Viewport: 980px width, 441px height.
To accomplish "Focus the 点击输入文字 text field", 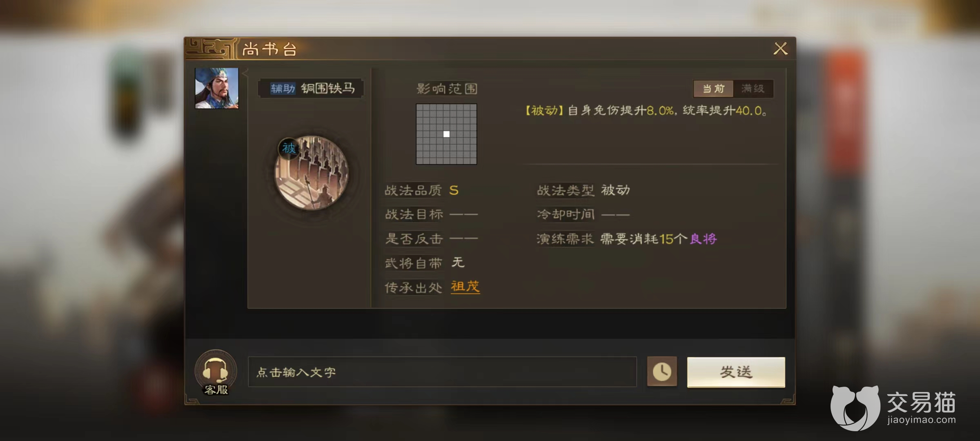I will (x=442, y=372).
